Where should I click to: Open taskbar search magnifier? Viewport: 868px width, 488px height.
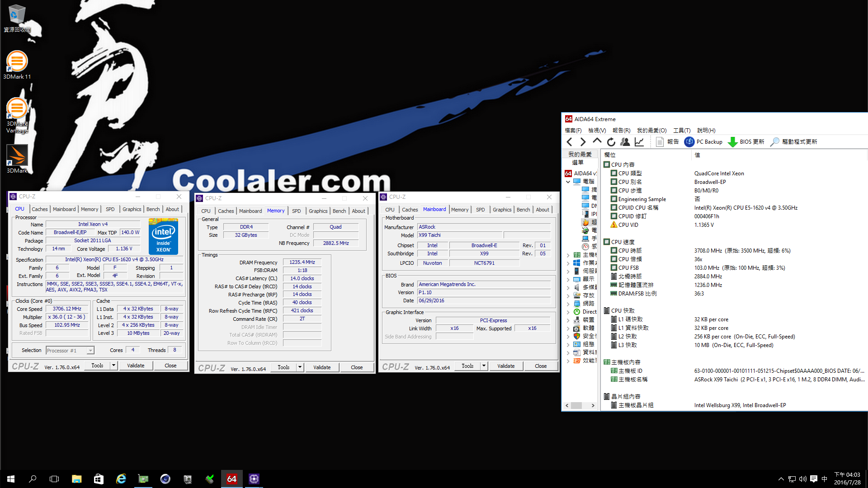pyautogui.click(x=33, y=479)
